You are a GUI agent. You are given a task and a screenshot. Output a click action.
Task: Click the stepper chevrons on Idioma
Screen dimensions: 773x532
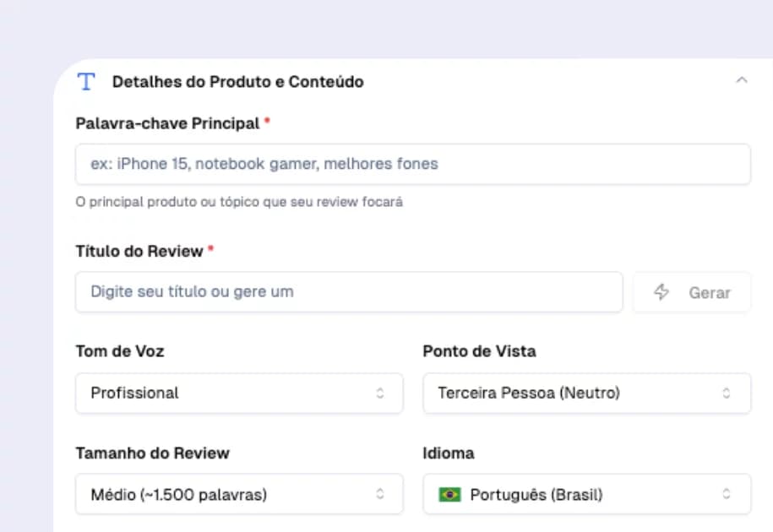pyautogui.click(x=726, y=495)
